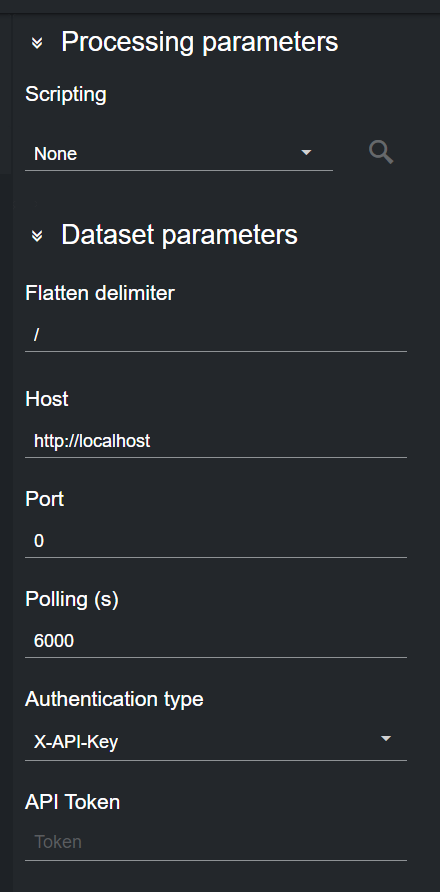Click the Flatten delimiter label

[x=100, y=293]
